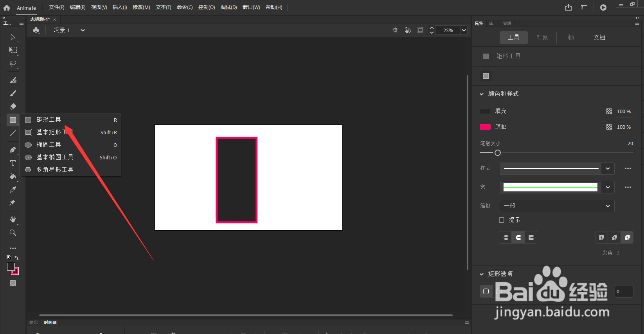644x334 pixels.
Task: Select the Fluid Brush tool
Action: coord(13,80)
